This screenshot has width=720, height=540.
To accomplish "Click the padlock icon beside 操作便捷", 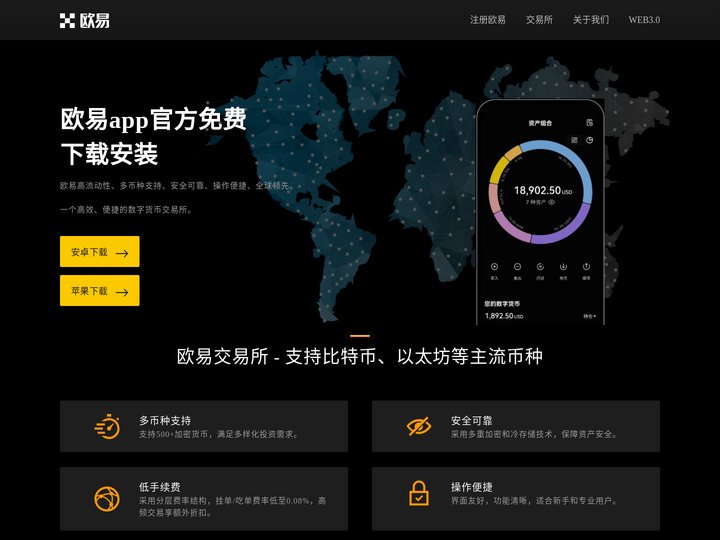I will coord(419,493).
